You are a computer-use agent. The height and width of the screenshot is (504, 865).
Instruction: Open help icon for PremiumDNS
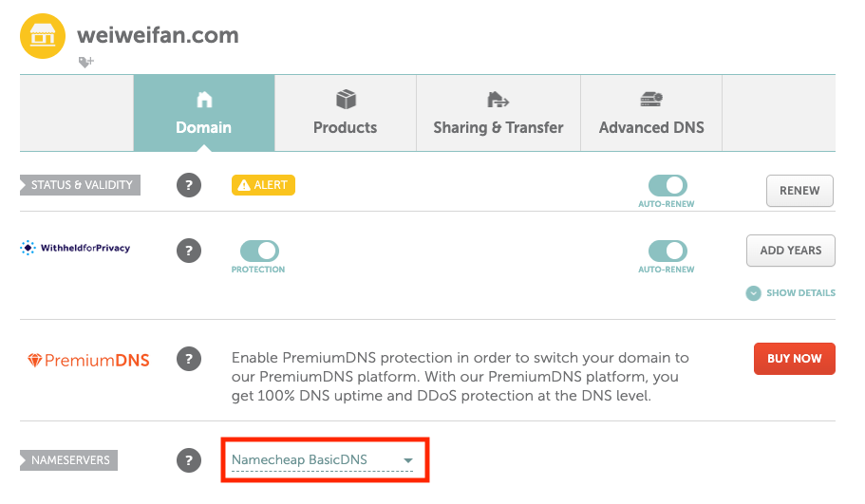coord(189,359)
